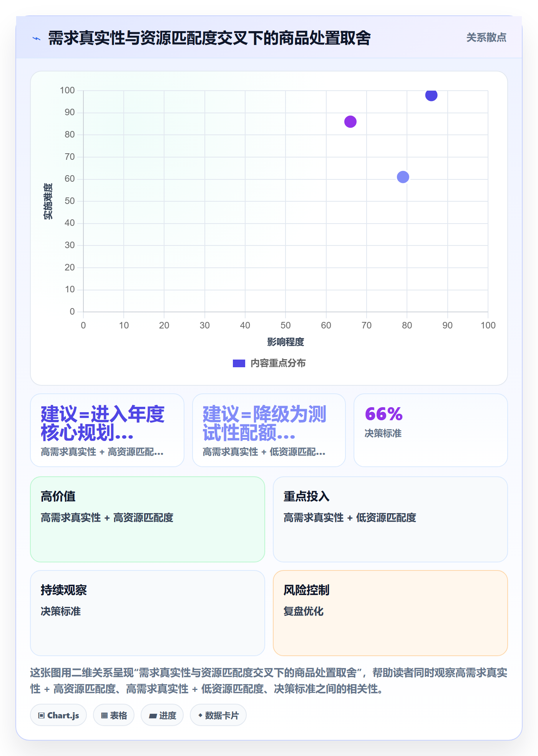Click the description paragraph starting with 这张图用二维关系
Image resolution: width=538 pixels, height=756 pixels.
(x=269, y=681)
